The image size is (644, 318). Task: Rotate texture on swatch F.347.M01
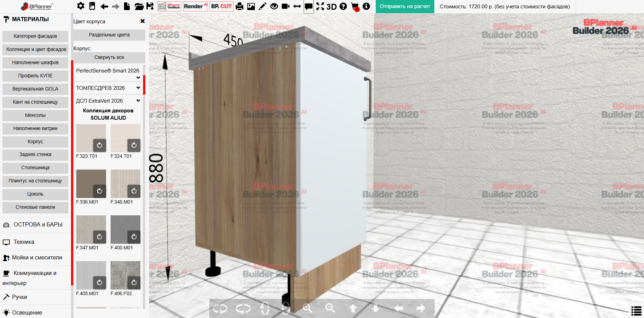click(99, 237)
